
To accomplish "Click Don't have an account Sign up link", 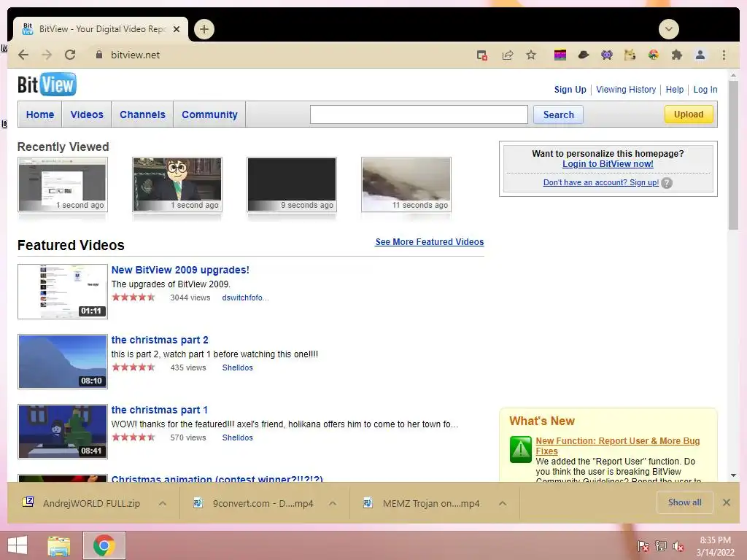I will click(601, 182).
